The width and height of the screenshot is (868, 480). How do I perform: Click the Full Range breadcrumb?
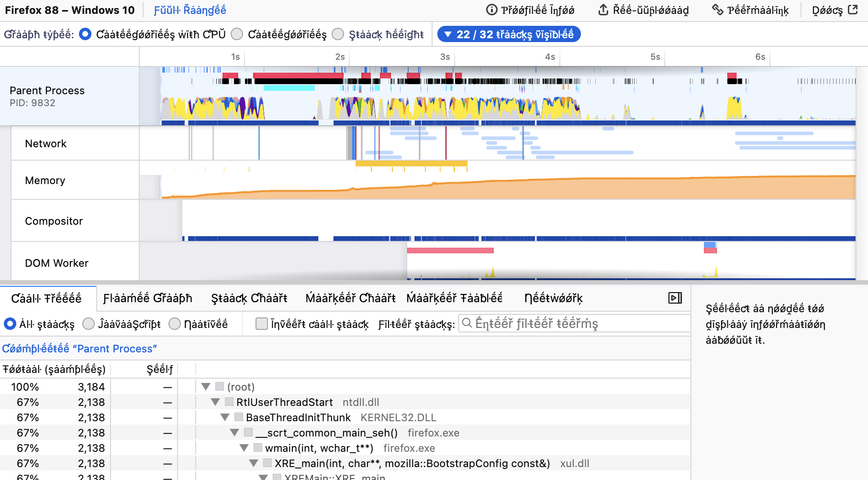click(x=190, y=10)
